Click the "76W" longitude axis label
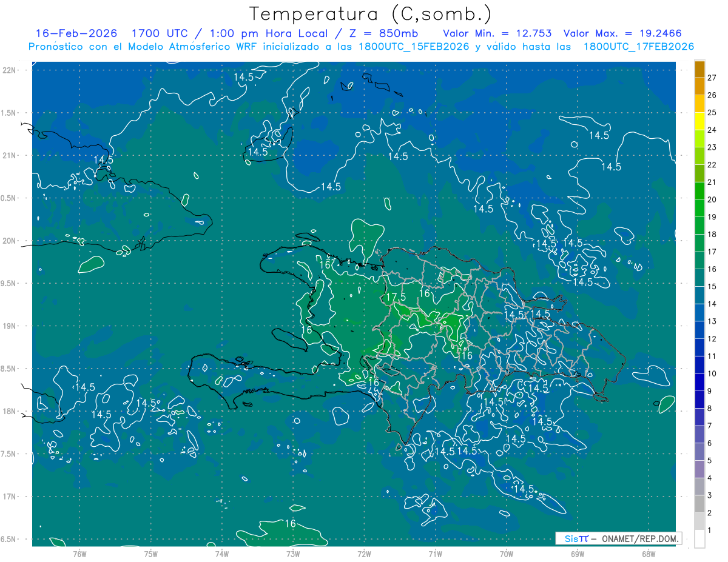The width and height of the screenshot is (728, 562). 79,554
